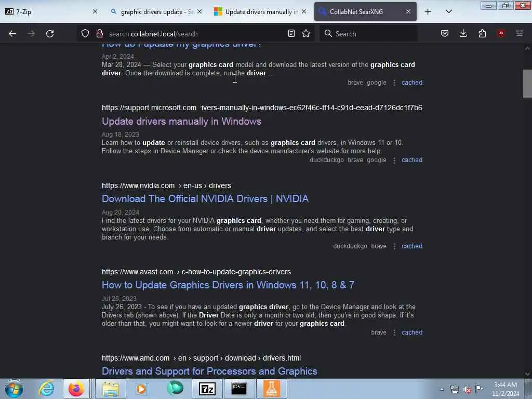Screen dimensions: 532x399
Task: Open Action Center flag icon
Action: pos(480,389)
